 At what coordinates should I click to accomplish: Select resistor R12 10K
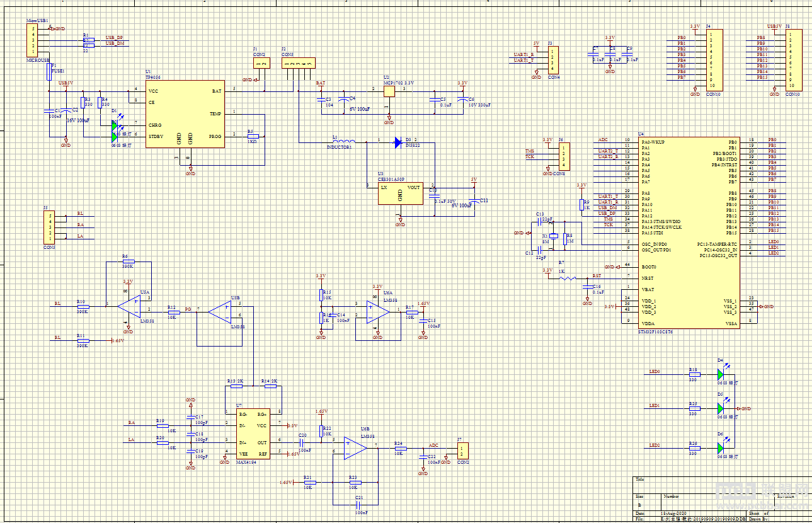pos(174,311)
